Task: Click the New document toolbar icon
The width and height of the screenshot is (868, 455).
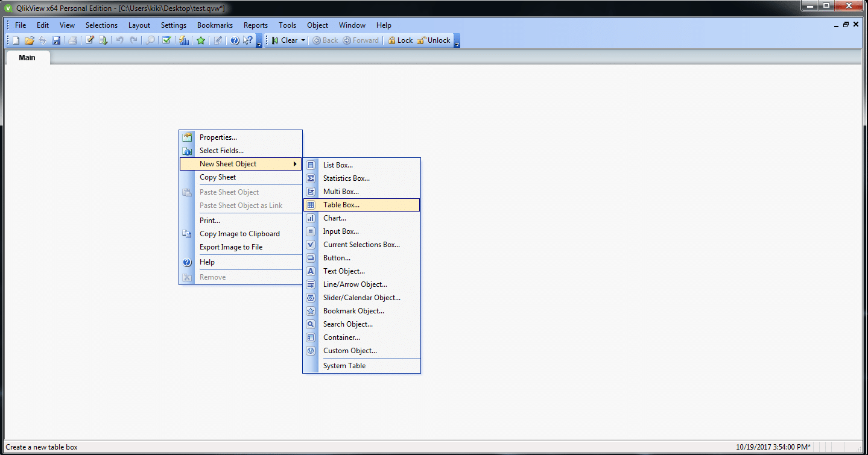Action: coord(16,40)
